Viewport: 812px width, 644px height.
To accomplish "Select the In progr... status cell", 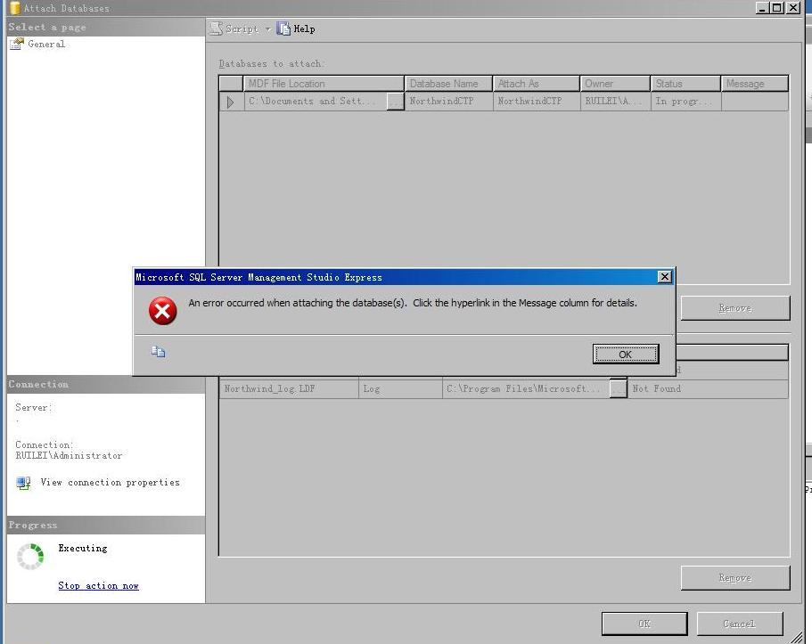I will (685, 102).
